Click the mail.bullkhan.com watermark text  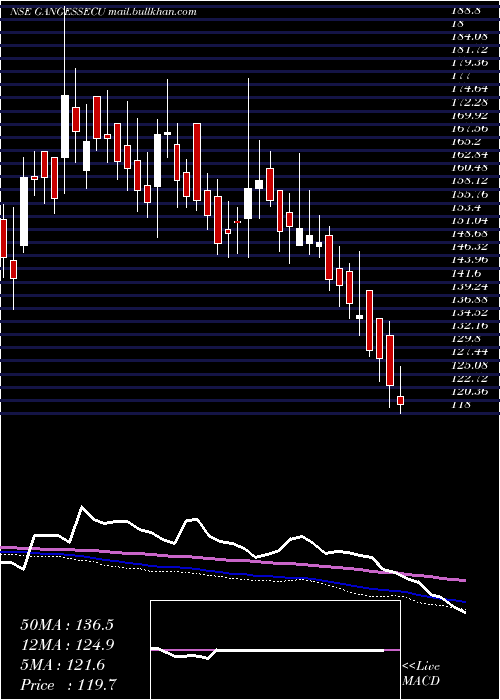pos(152,12)
